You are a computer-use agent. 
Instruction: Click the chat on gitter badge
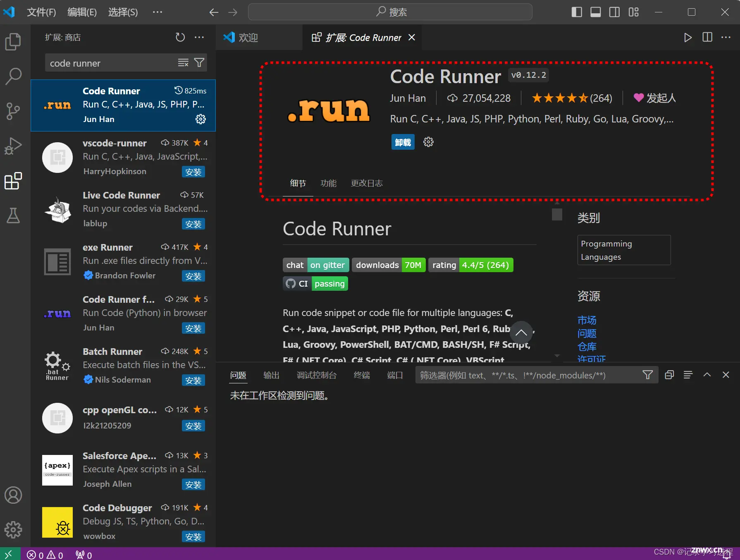click(x=316, y=265)
